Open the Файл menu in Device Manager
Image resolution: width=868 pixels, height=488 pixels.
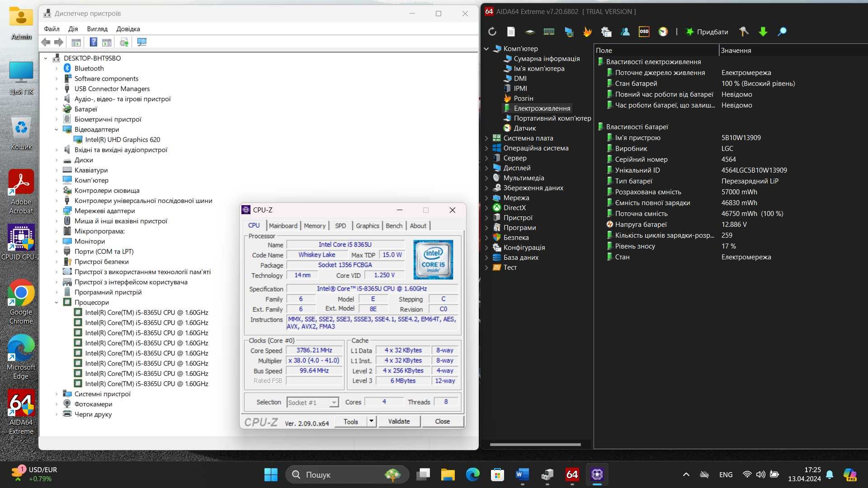click(52, 28)
